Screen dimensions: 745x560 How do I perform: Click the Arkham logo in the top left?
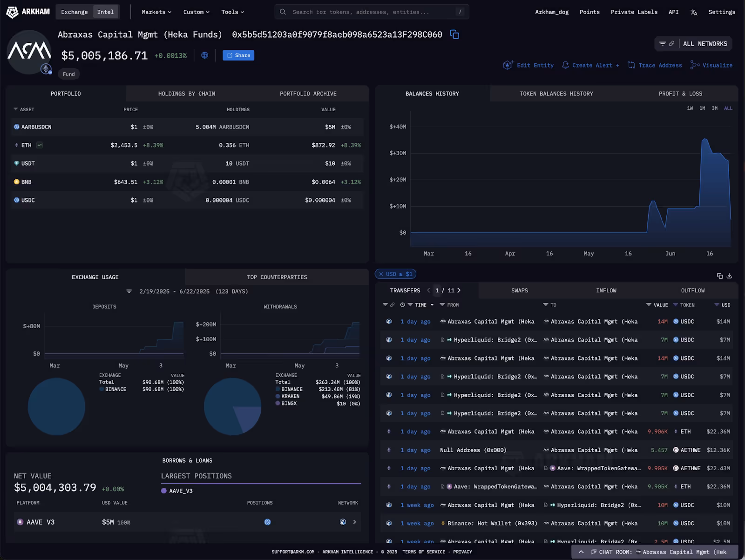click(x=28, y=12)
